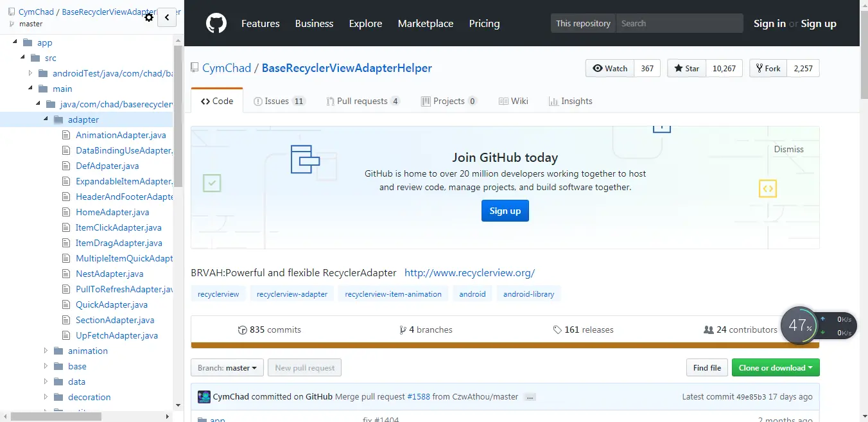Open the Branch: master dropdown
The width and height of the screenshot is (868, 422).
[227, 368]
